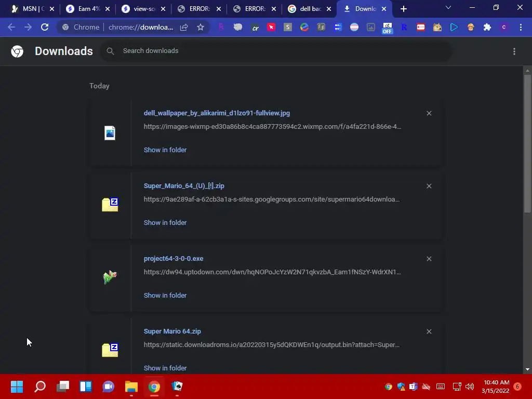Click the dell wallpaper image file icon
This screenshot has height=399, width=532.
tap(110, 132)
